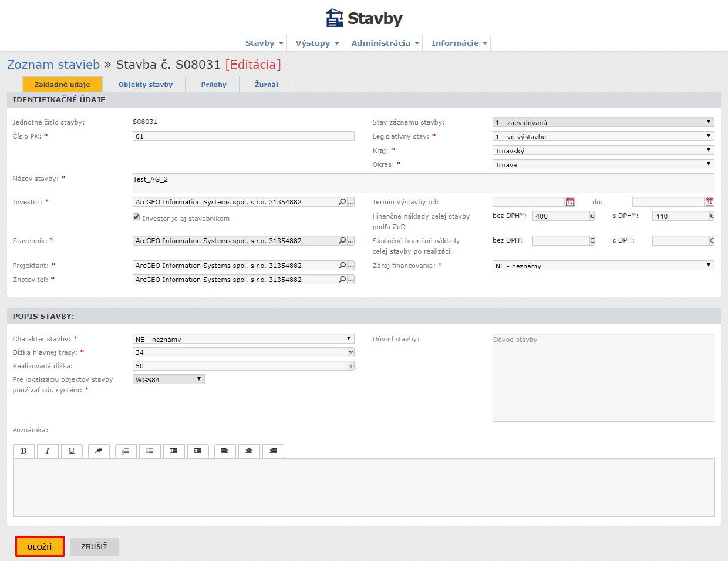The width and height of the screenshot is (728, 561).
Task: Switch to the Objekty stavby tab
Action: [x=145, y=85]
